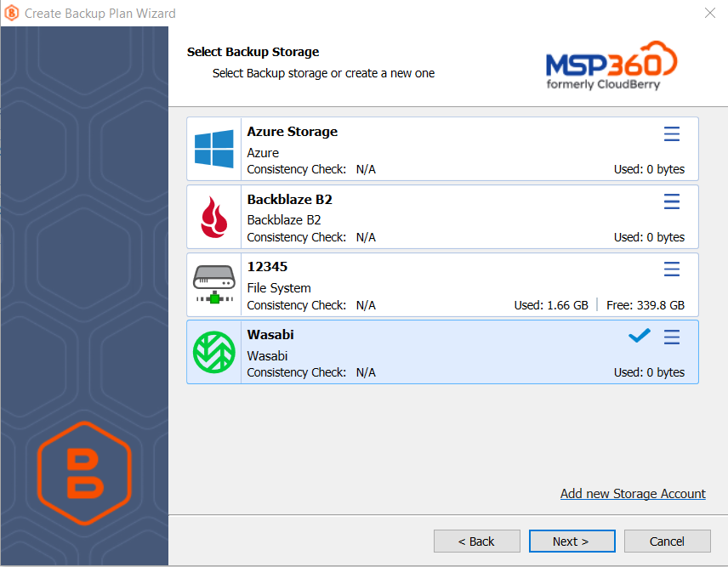Select the Azure Storage title
728x567 pixels.
[293, 132]
